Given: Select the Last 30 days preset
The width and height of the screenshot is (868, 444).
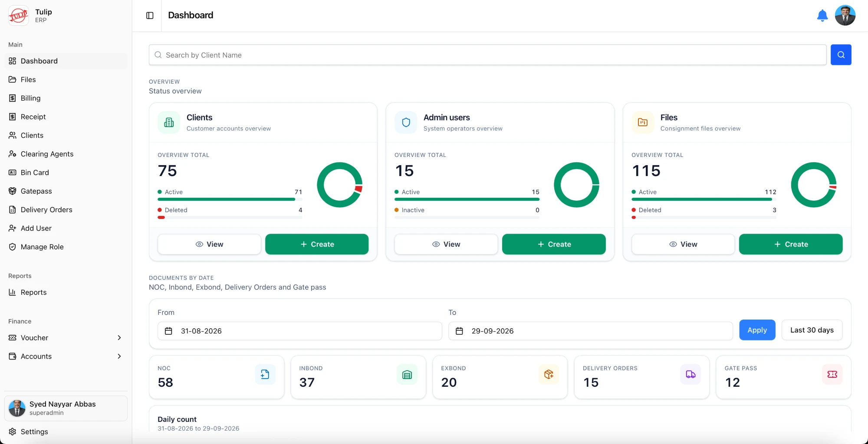Looking at the screenshot, I should pos(812,330).
